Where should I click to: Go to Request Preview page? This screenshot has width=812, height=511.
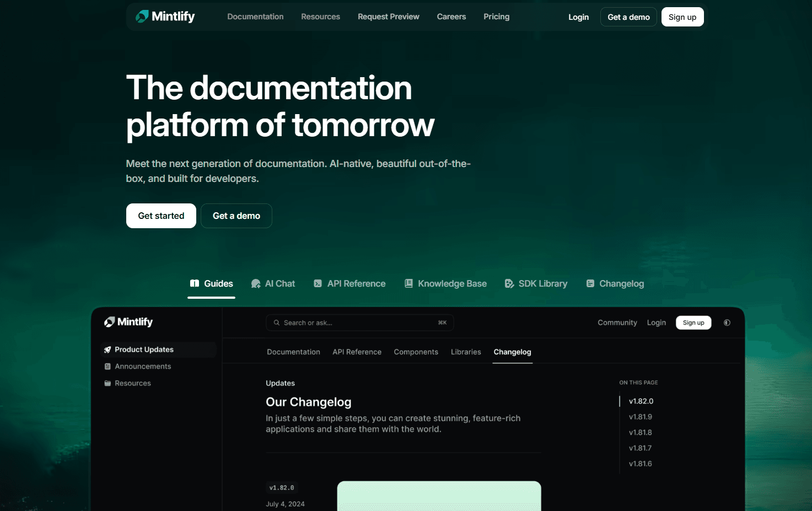pyautogui.click(x=389, y=17)
